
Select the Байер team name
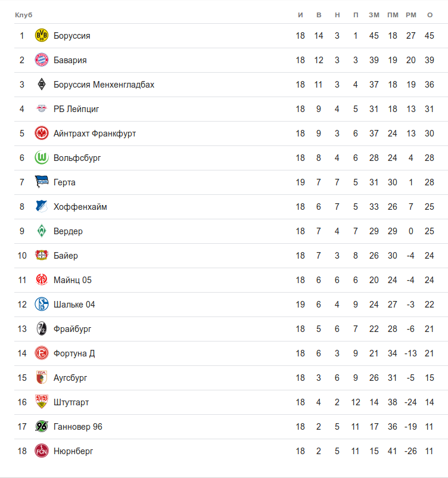(x=66, y=256)
